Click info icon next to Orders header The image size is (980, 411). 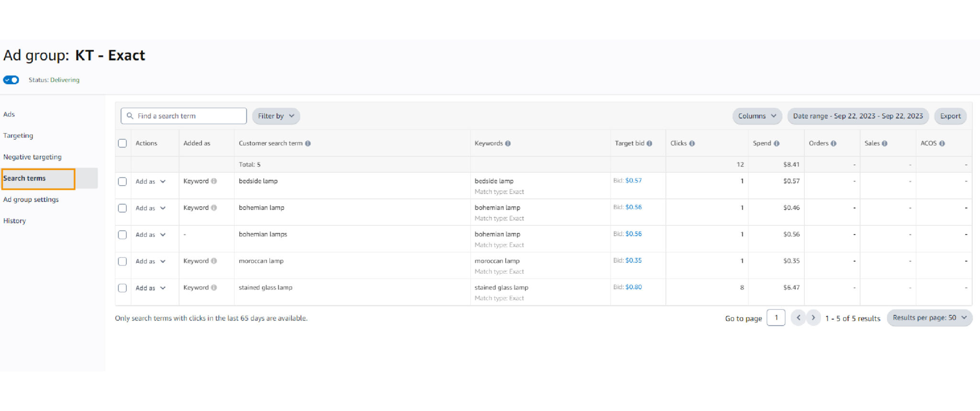pyautogui.click(x=834, y=143)
